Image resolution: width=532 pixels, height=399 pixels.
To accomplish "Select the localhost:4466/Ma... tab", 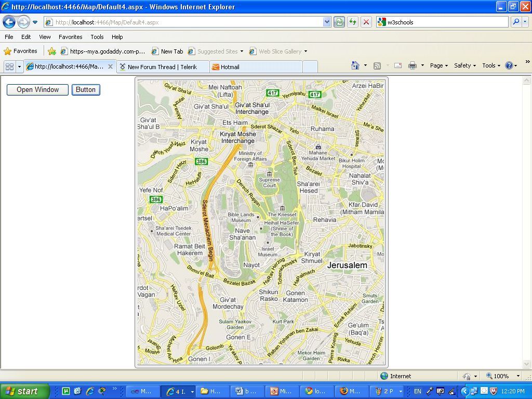I will (70, 66).
